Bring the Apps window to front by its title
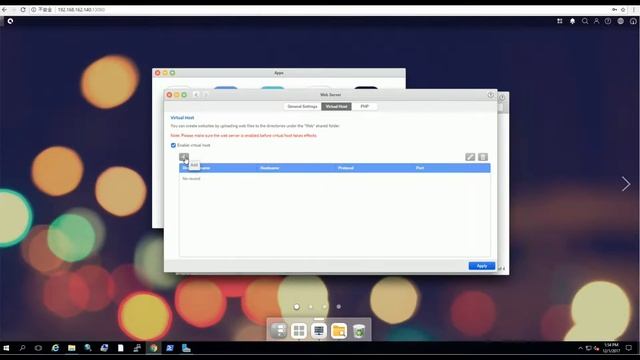This screenshot has height=360, width=640. coord(279,73)
